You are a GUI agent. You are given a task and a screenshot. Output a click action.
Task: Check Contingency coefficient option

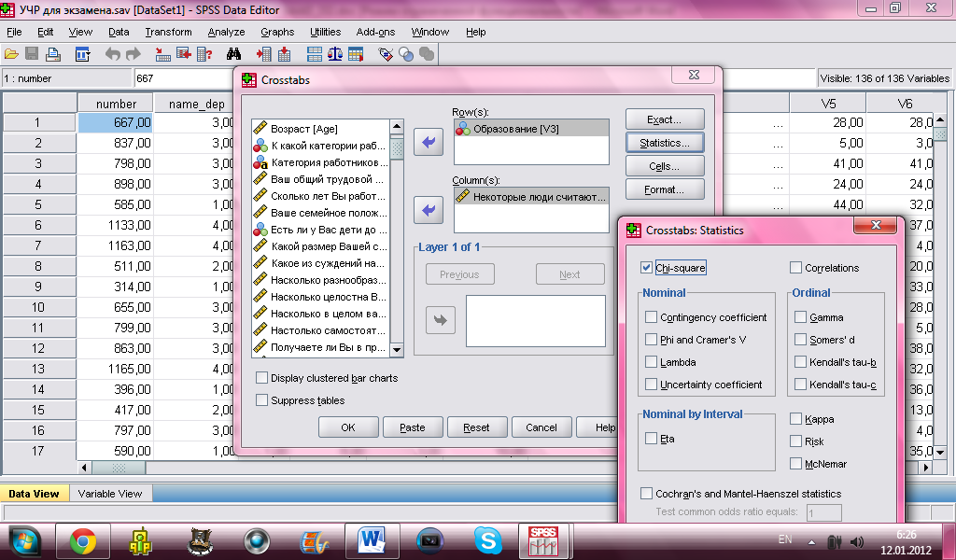[x=651, y=316]
